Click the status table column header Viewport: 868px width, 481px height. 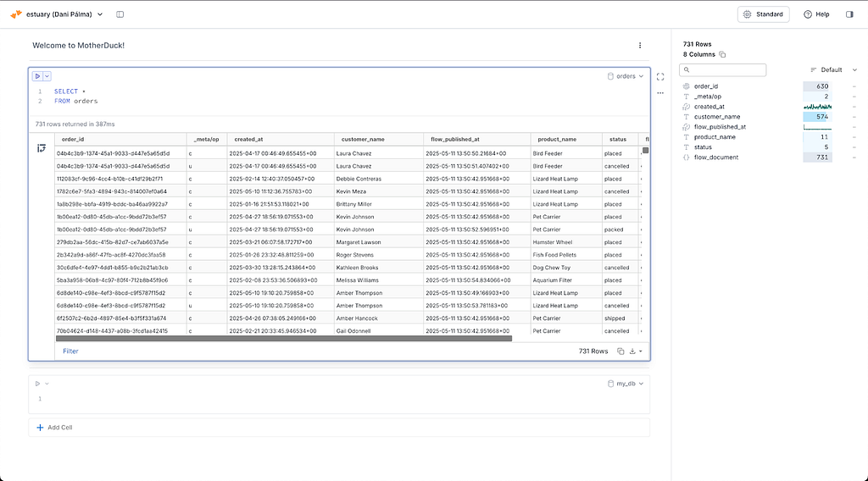620,140
